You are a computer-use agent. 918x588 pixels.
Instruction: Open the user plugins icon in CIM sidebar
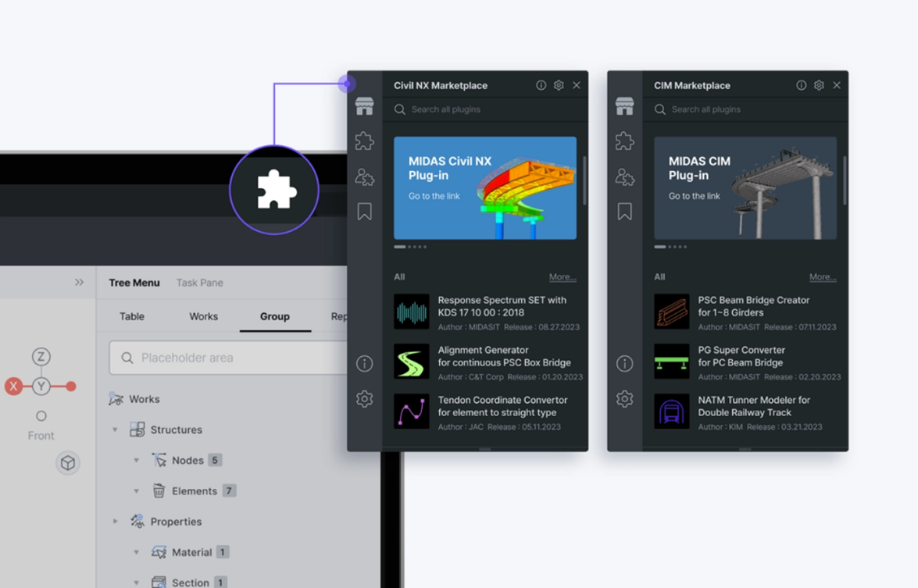coord(624,176)
